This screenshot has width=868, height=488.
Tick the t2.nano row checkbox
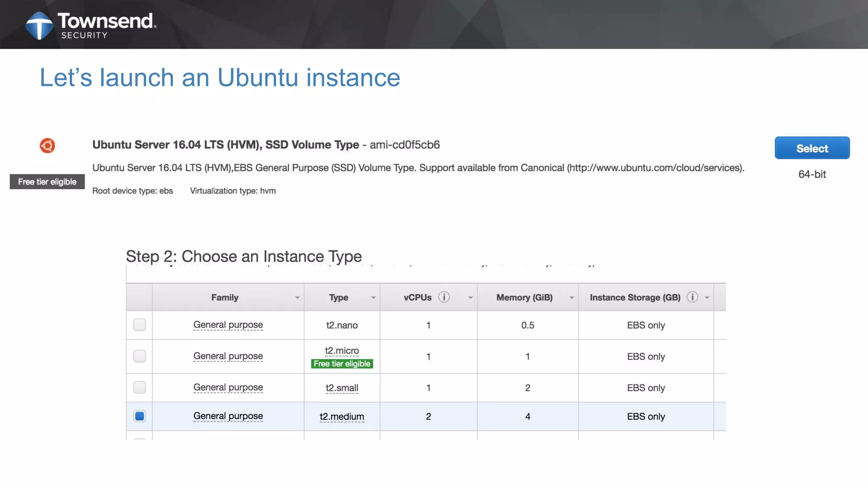coord(139,325)
